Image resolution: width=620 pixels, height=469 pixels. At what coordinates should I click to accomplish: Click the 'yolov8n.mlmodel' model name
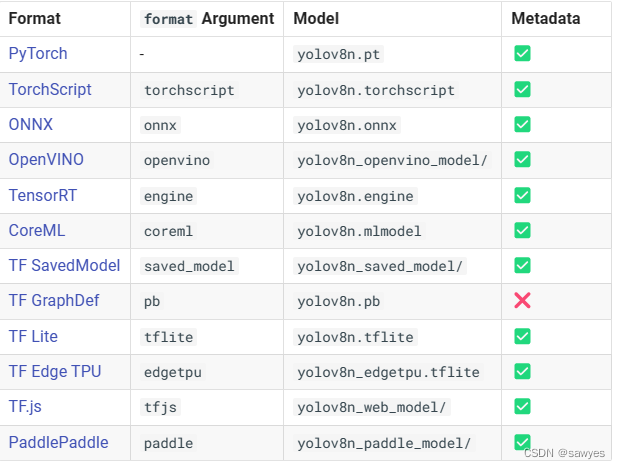pyautogui.click(x=359, y=231)
